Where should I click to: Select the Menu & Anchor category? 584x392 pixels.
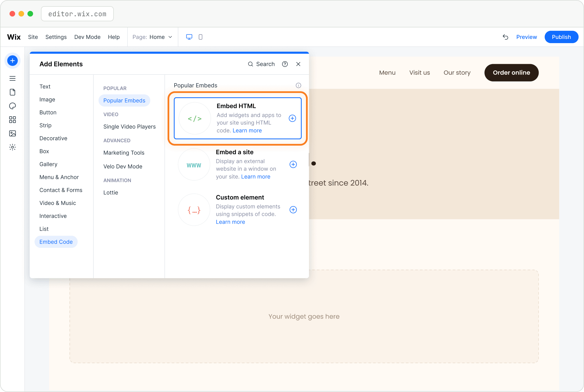[59, 177]
